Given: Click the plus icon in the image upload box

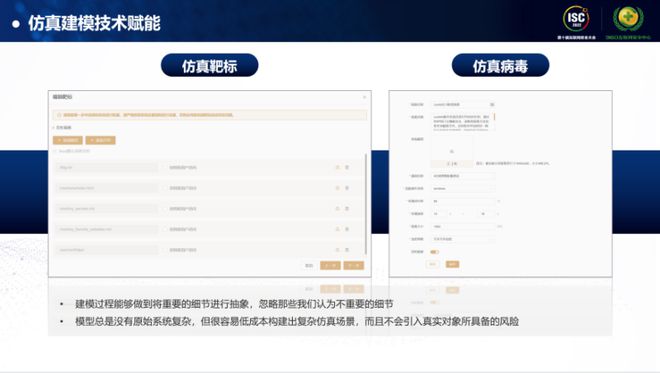Looking at the screenshot, I should pos(452,151).
